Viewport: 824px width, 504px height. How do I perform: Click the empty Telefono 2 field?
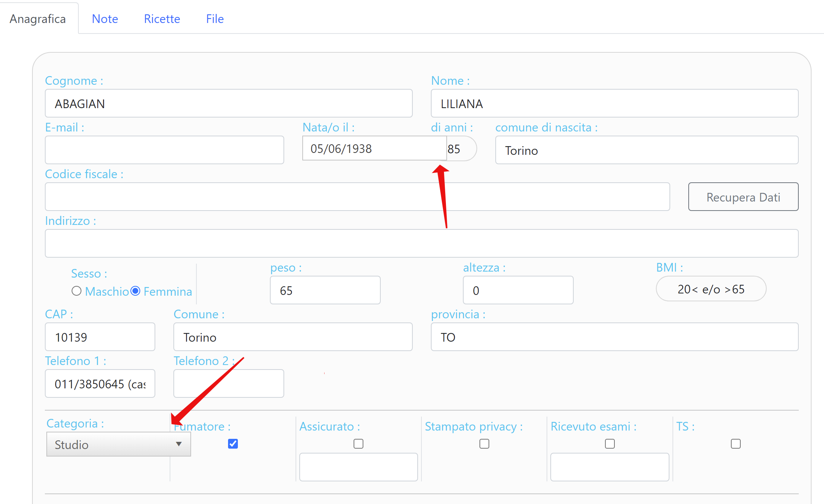tap(228, 384)
